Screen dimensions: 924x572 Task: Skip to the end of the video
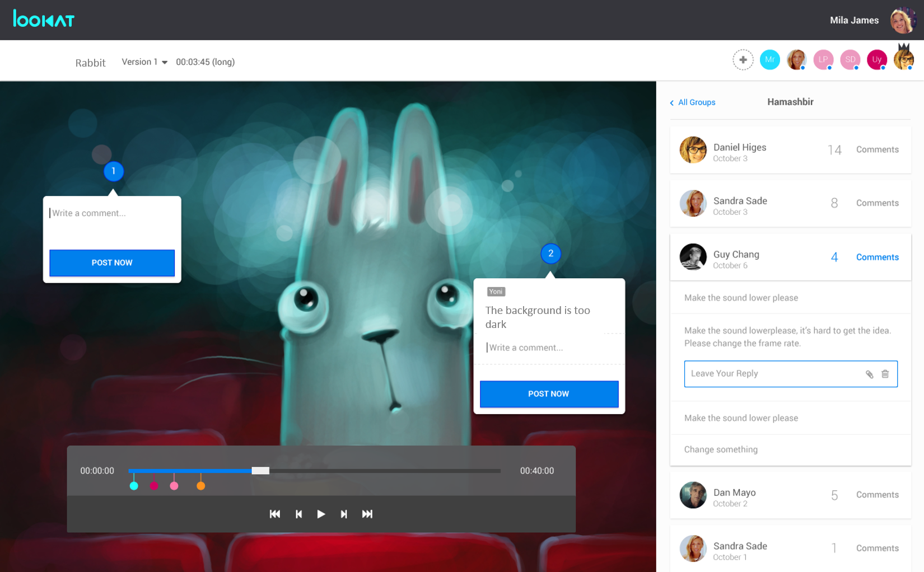(367, 514)
